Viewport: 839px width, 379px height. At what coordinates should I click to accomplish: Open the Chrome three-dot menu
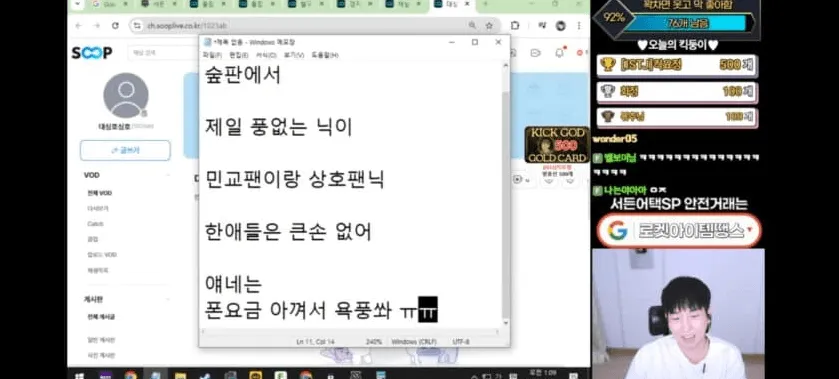pos(578,26)
